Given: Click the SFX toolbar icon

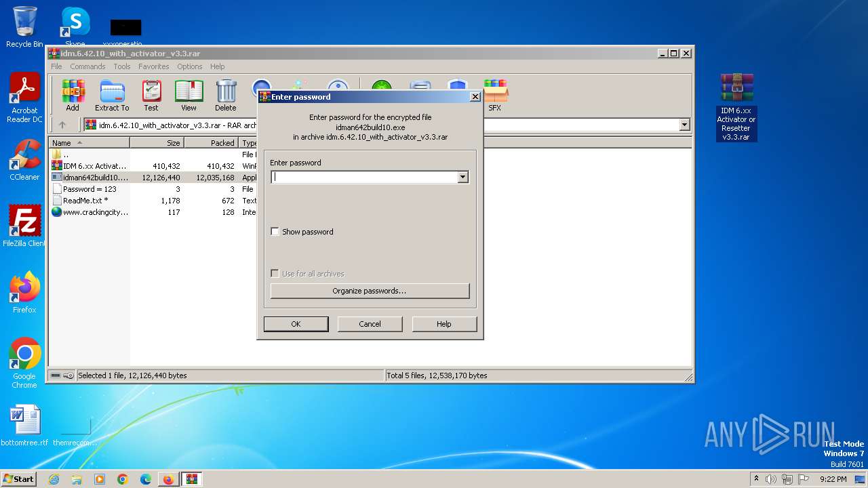Looking at the screenshot, I should (495, 96).
